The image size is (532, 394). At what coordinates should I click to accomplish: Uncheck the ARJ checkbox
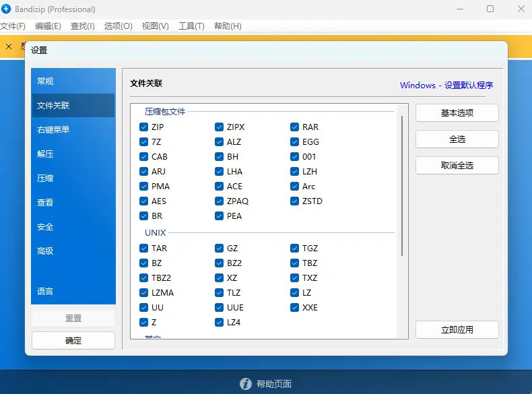143,171
